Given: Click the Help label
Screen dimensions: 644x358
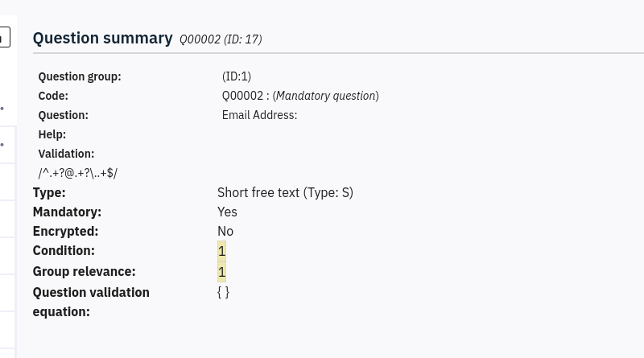Looking at the screenshot, I should 52,134.
